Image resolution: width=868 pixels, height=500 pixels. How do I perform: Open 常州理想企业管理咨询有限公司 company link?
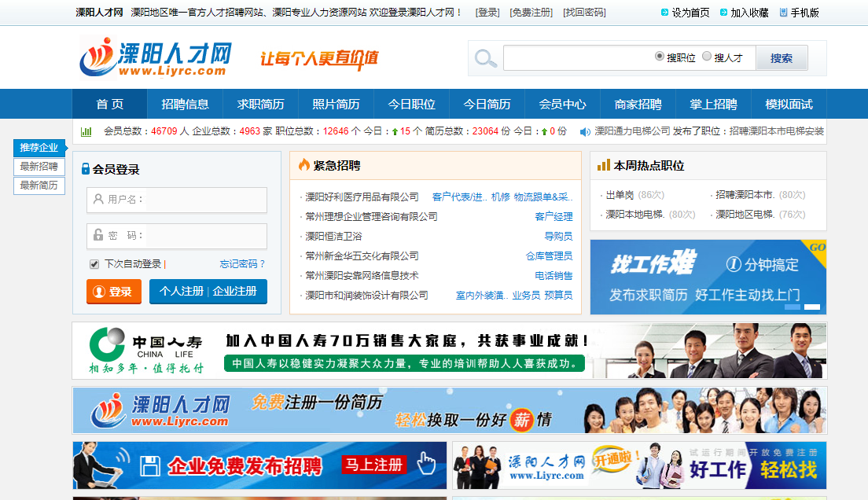[x=371, y=216]
